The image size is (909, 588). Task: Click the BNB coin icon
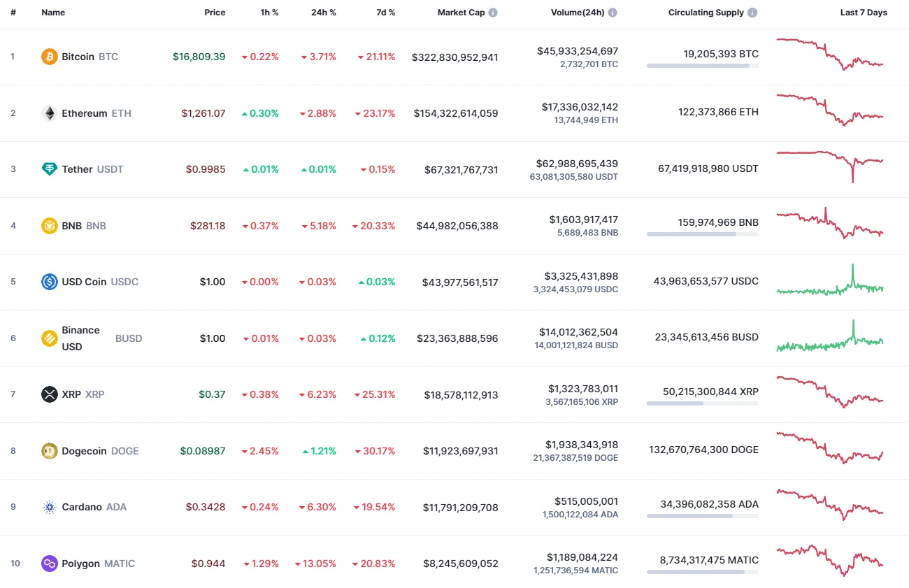pyautogui.click(x=48, y=225)
